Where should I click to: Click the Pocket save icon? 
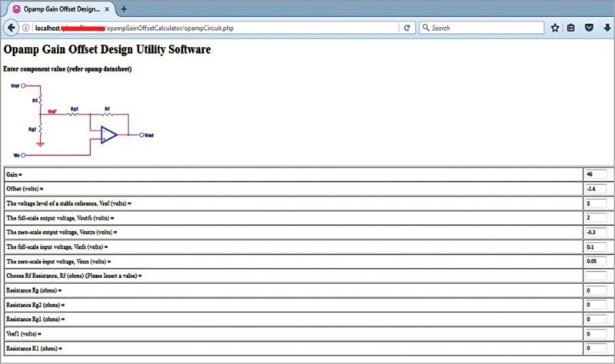tap(589, 28)
